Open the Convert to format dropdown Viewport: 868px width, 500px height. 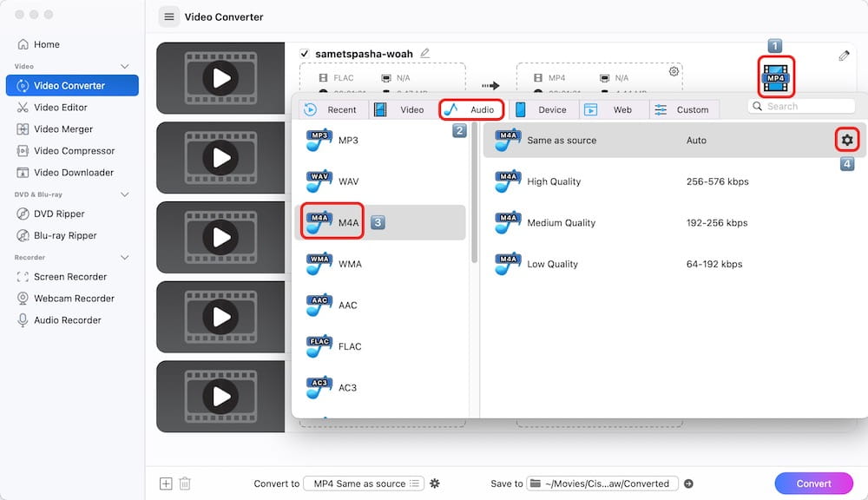(x=364, y=484)
